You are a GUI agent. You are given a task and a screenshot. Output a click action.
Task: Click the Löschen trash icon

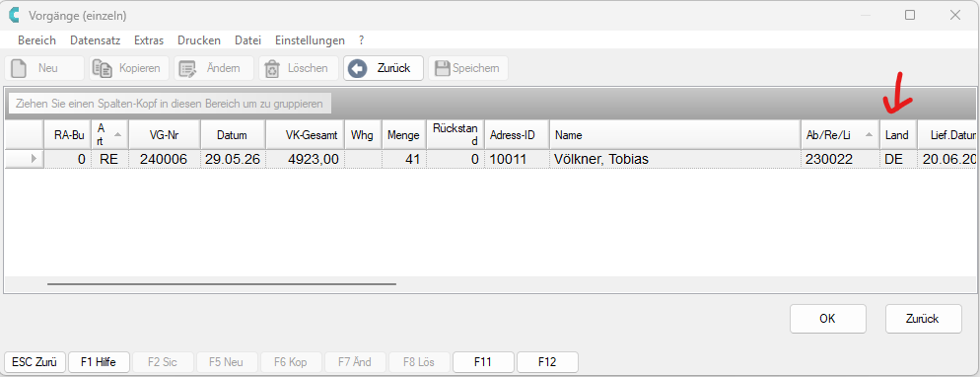[272, 68]
